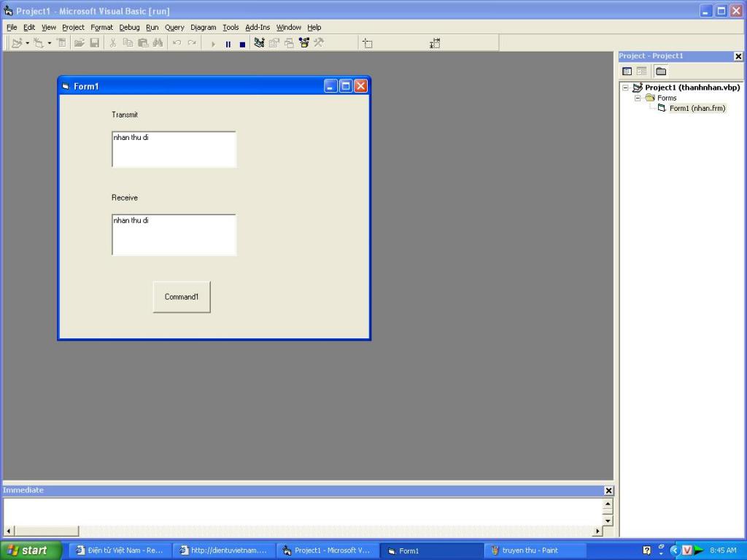Image resolution: width=747 pixels, height=560 pixels.
Task: Stop the program with the End button
Action: 242,44
